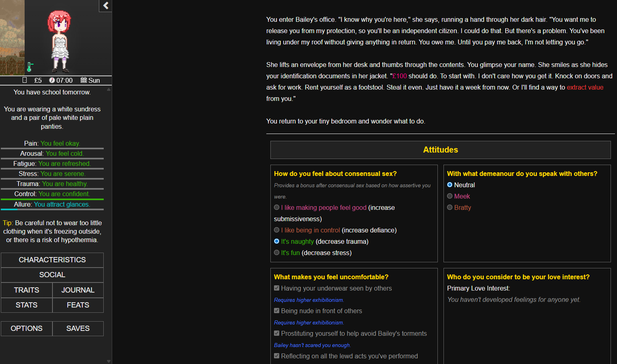Image resolution: width=617 pixels, height=364 pixels.
Task: Click 'What makes you feel uncomfortable?' heading
Action: (331, 277)
